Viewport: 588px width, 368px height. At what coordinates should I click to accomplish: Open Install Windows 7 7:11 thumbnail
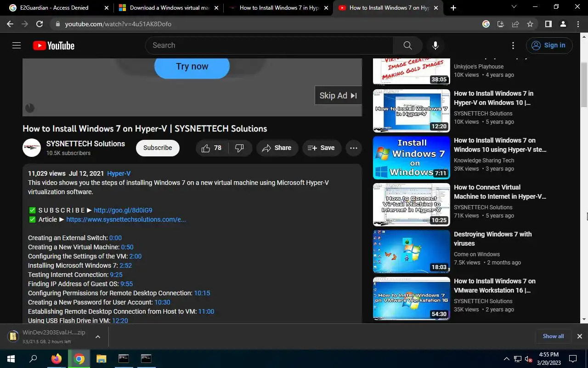412,158
